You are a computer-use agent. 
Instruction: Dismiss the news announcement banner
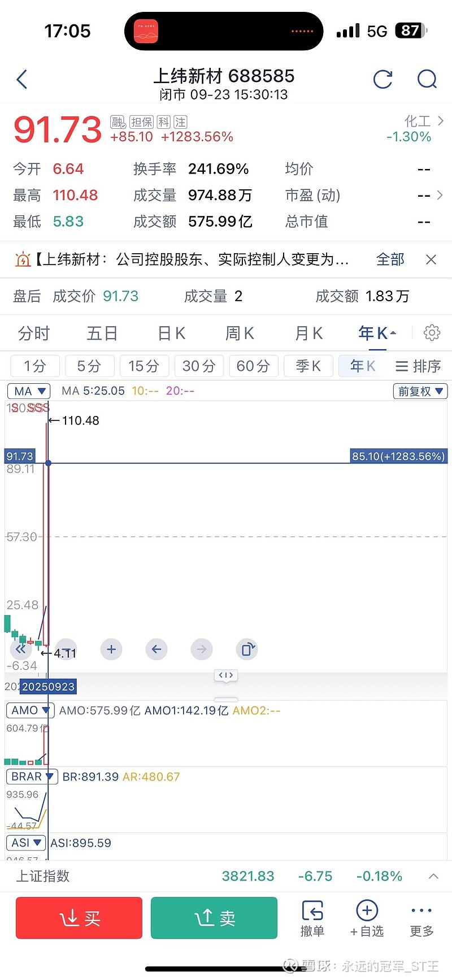[431, 259]
